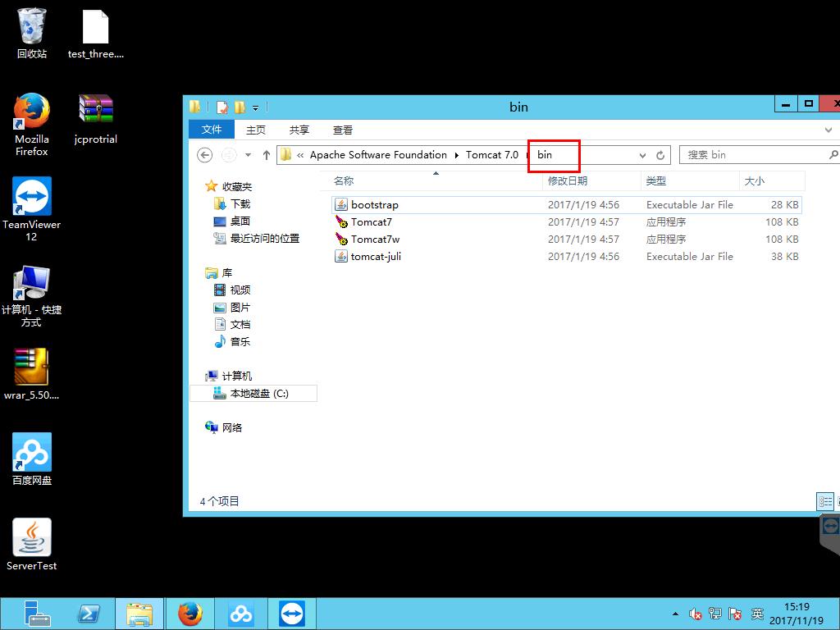
Task: Go up one folder level
Action: [267, 155]
